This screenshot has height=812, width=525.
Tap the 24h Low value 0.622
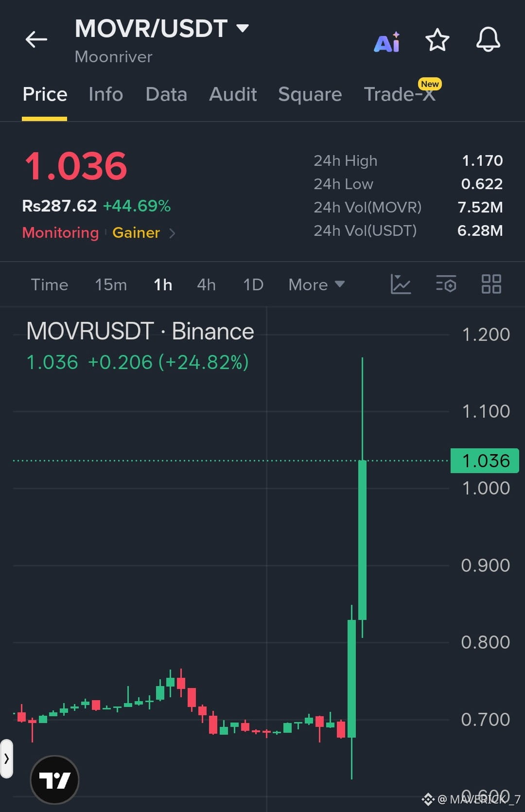482,184
